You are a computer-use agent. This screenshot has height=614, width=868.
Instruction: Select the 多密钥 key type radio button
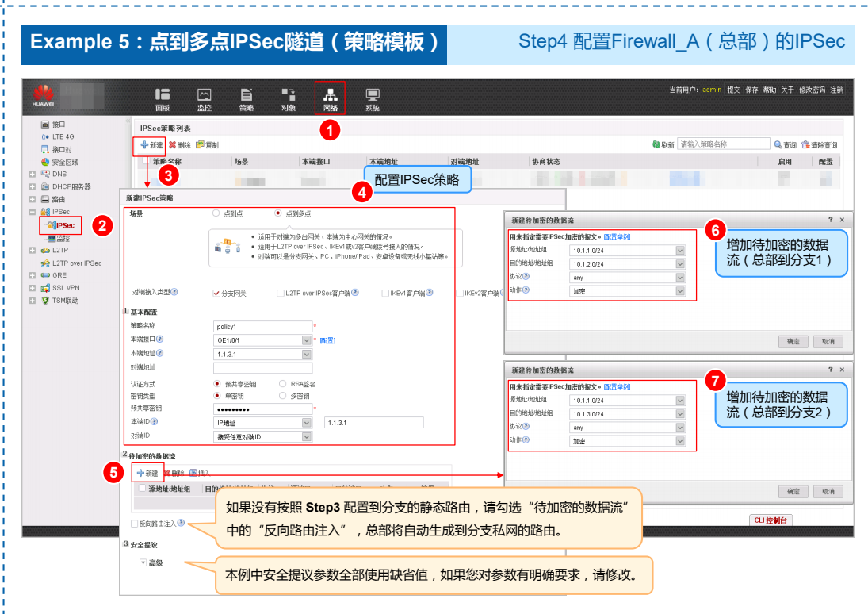click(283, 396)
